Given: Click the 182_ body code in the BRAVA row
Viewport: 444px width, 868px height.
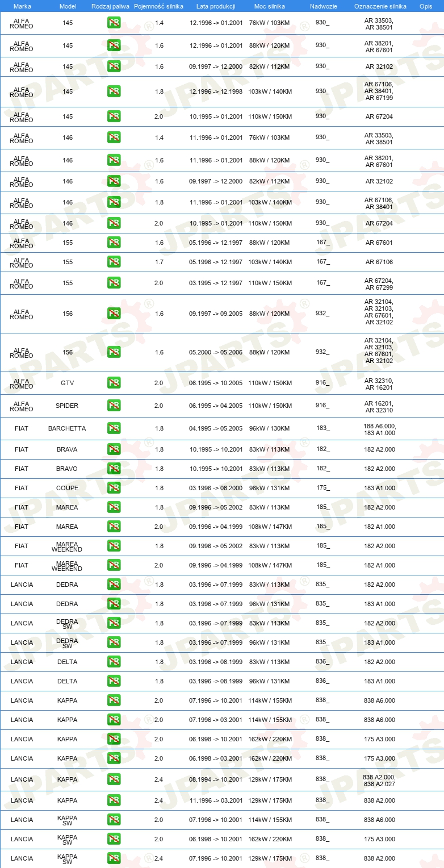Looking at the screenshot, I should (x=322, y=449).
